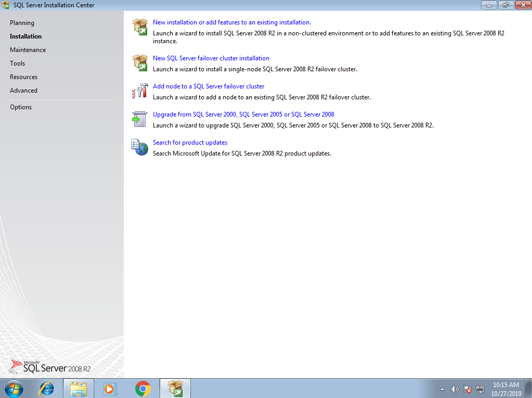Click the add node hammer and wrench icon

point(140,91)
